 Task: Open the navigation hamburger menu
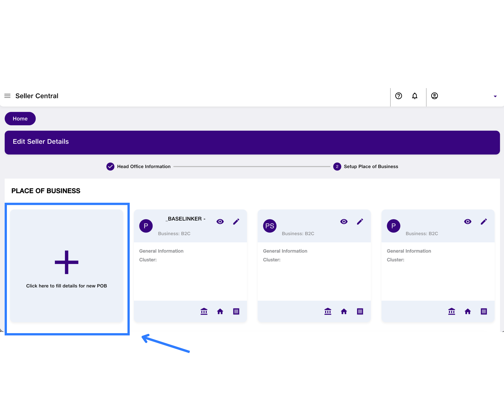point(7,96)
